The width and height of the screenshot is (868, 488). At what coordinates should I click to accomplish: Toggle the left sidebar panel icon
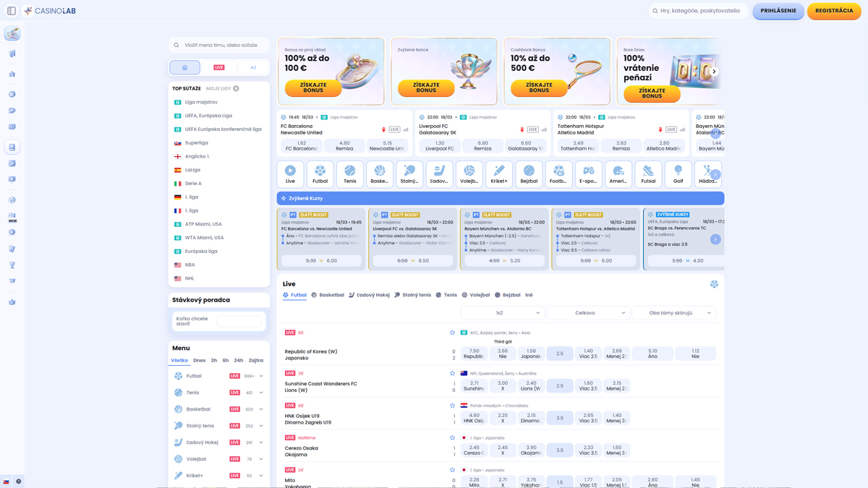(x=12, y=11)
